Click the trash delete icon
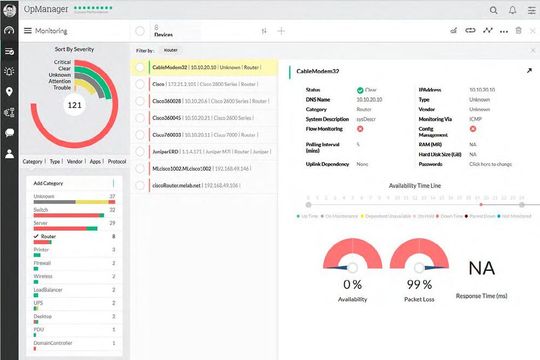Screen dimensions: 540x360 click(518, 30)
